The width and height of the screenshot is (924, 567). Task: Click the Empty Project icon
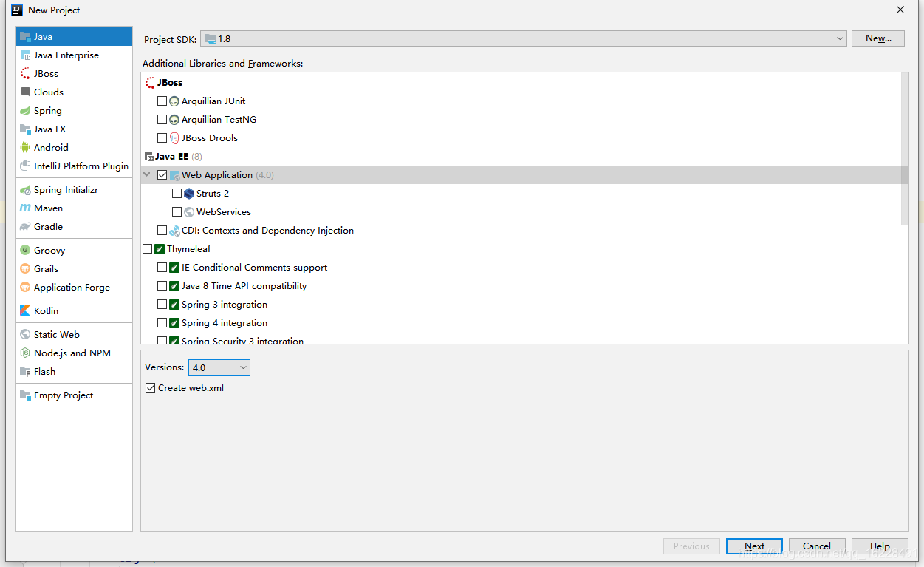[x=25, y=395]
